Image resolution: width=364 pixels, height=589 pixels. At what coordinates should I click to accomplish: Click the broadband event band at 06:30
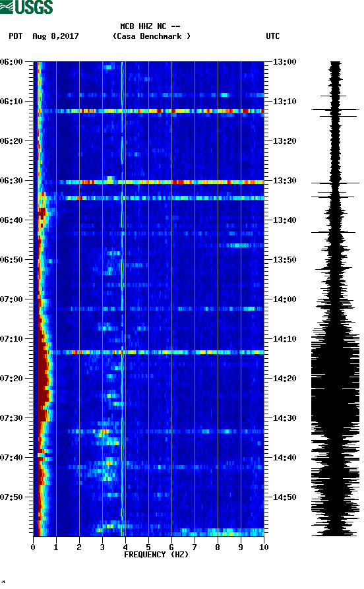[x=149, y=182]
